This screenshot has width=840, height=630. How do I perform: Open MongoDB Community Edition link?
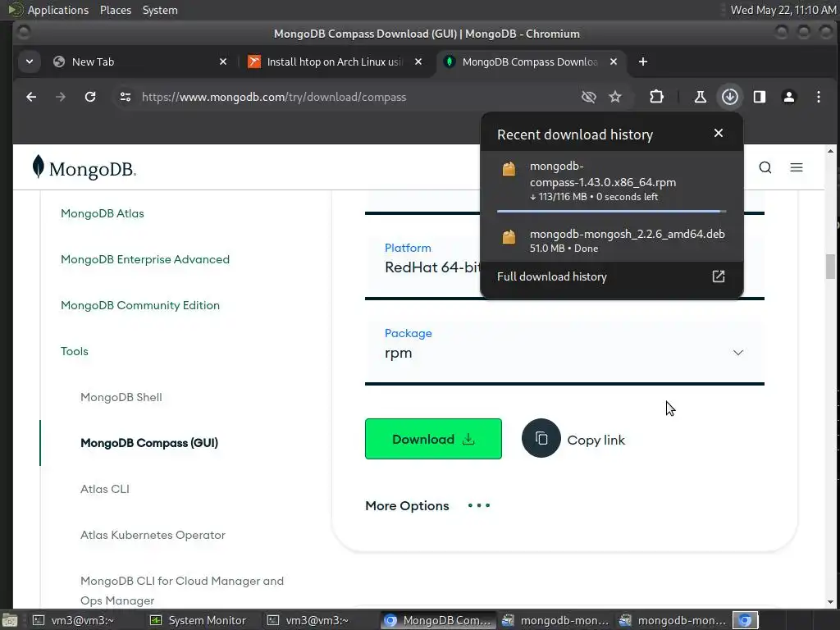pos(139,305)
